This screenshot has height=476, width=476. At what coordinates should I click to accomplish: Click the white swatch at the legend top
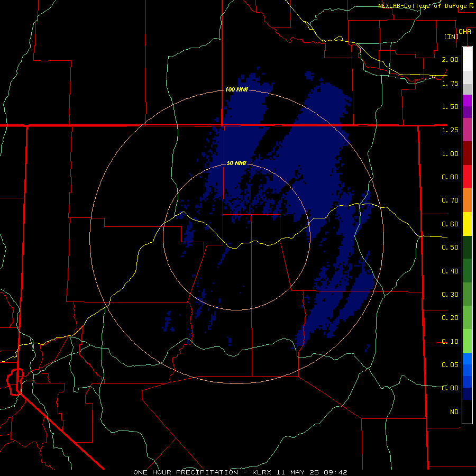tap(467, 59)
